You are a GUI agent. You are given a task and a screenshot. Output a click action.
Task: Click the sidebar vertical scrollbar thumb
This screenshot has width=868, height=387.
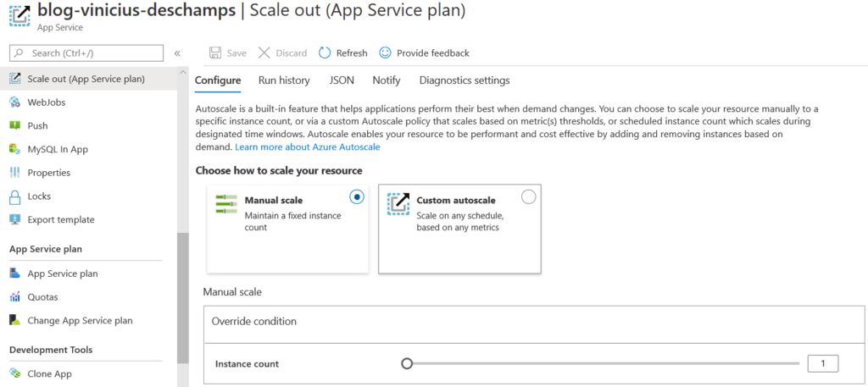[183, 297]
